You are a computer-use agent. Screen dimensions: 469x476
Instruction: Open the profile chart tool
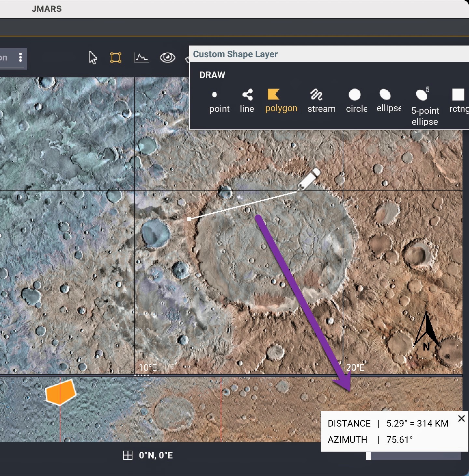pos(141,58)
